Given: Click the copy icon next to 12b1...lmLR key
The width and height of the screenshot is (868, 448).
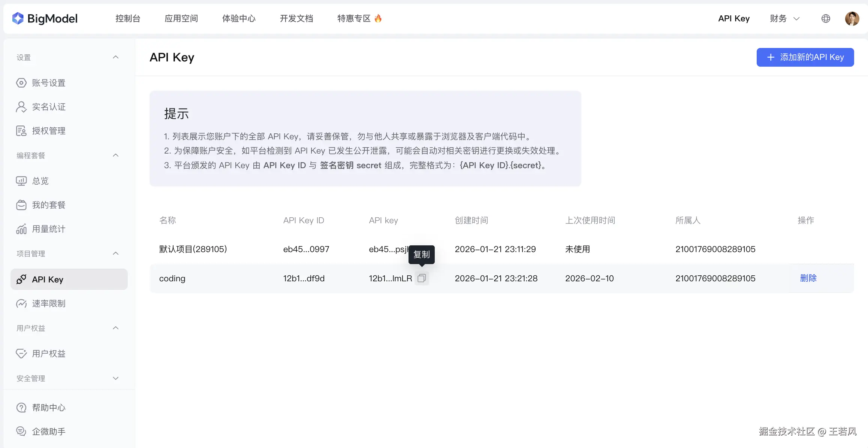Looking at the screenshot, I should coord(422,278).
